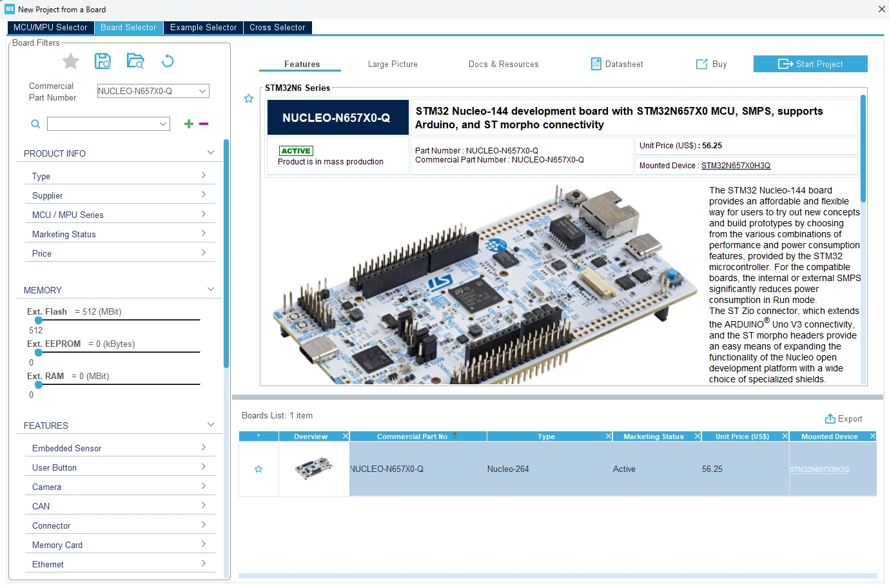This screenshot has height=588, width=889.
Task: Click the MX application logo icon
Action: 10,9
